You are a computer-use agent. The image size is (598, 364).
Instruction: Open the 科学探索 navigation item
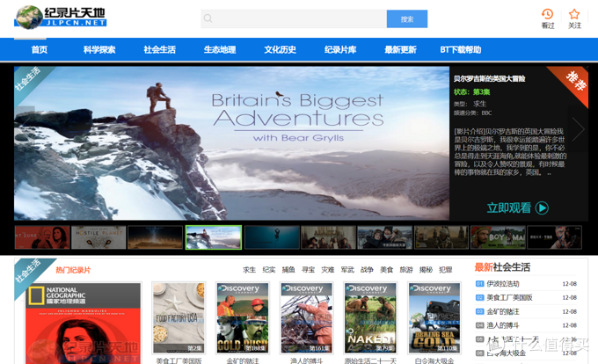[x=99, y=49]
